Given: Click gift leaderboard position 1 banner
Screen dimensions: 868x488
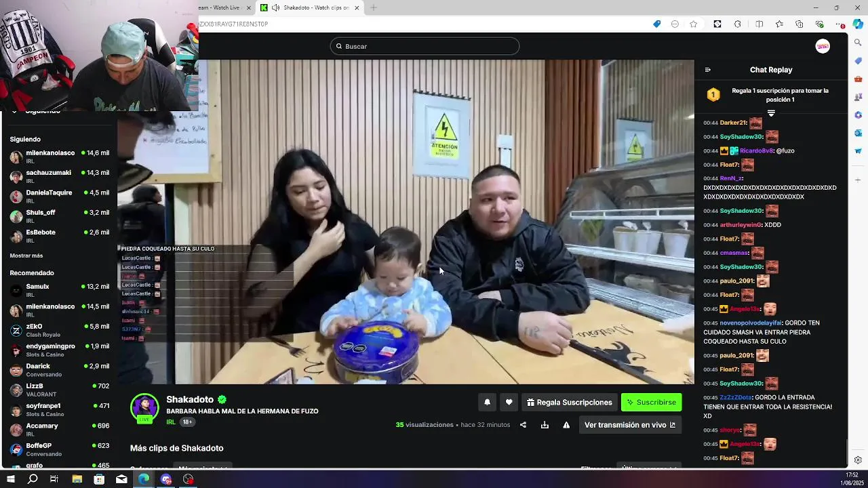Looking at the screenshot, I should [771, 95].
